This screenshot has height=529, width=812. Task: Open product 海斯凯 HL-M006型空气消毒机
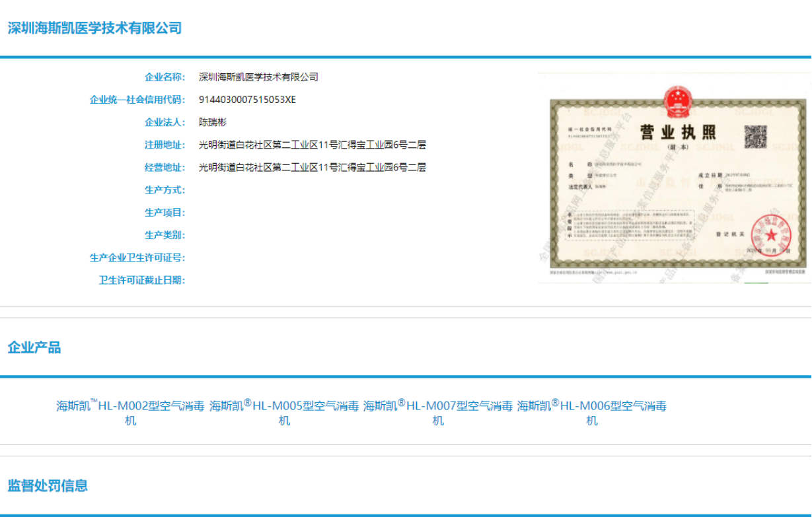tap(592, 413)
